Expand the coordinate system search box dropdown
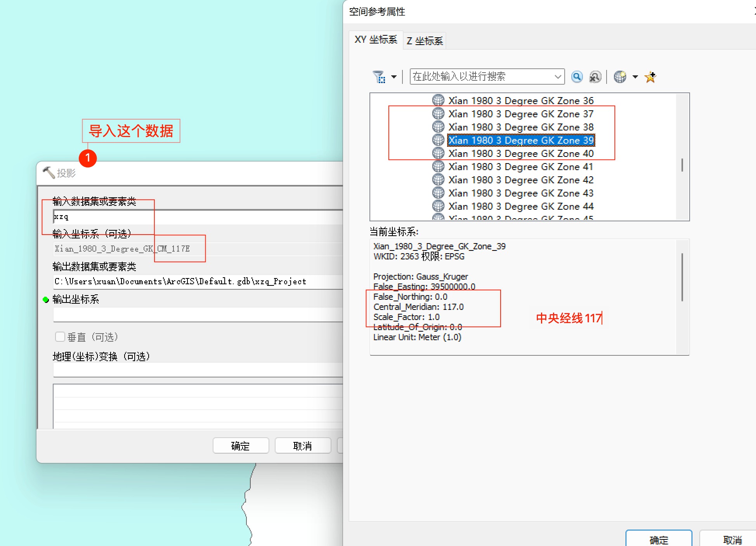 click(x=558, y=77)
